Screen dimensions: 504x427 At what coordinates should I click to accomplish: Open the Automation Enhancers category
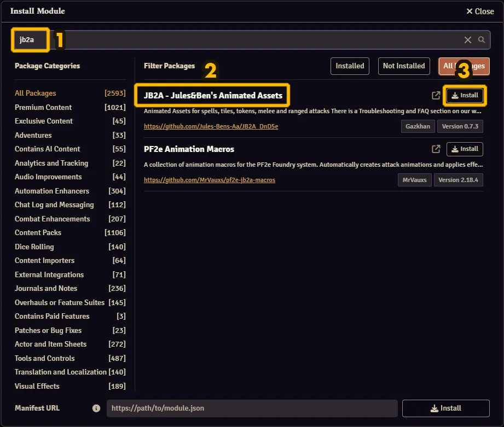click(x=52, y=191)
